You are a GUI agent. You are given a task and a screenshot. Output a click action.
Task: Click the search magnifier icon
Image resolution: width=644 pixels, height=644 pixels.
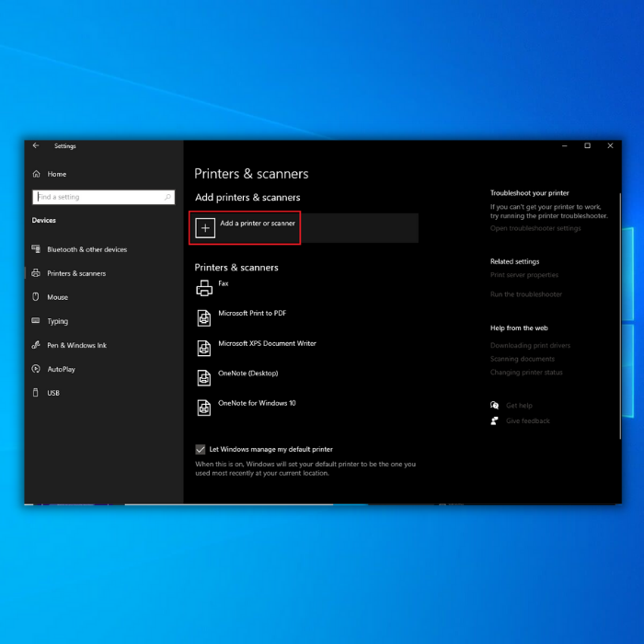tap(167, 197)
